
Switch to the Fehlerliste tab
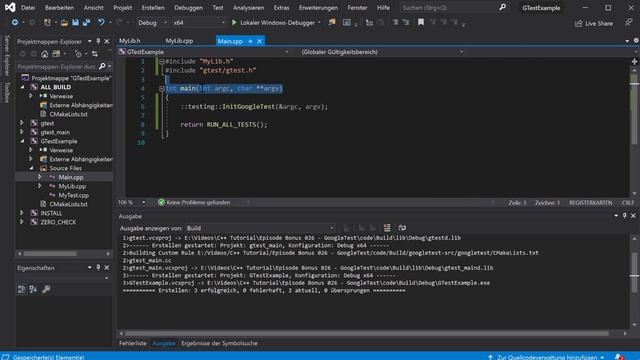click(133, 343)
